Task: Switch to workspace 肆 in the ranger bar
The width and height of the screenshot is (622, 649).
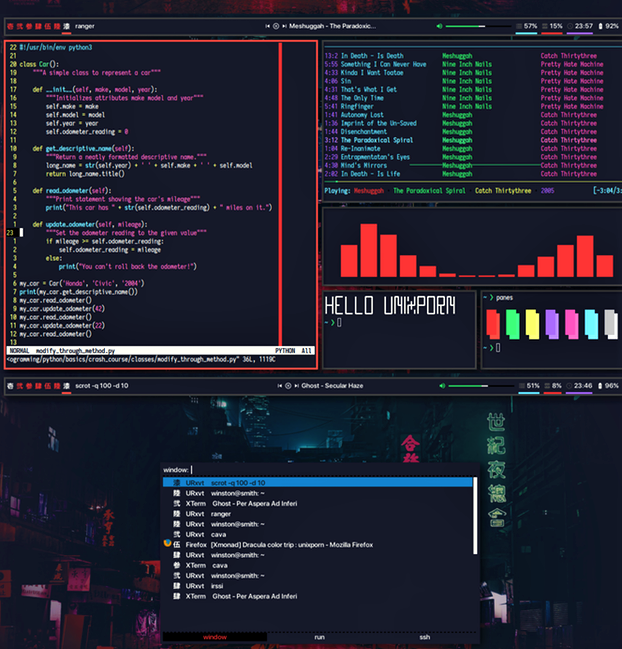Action: (x=38, y=26)
